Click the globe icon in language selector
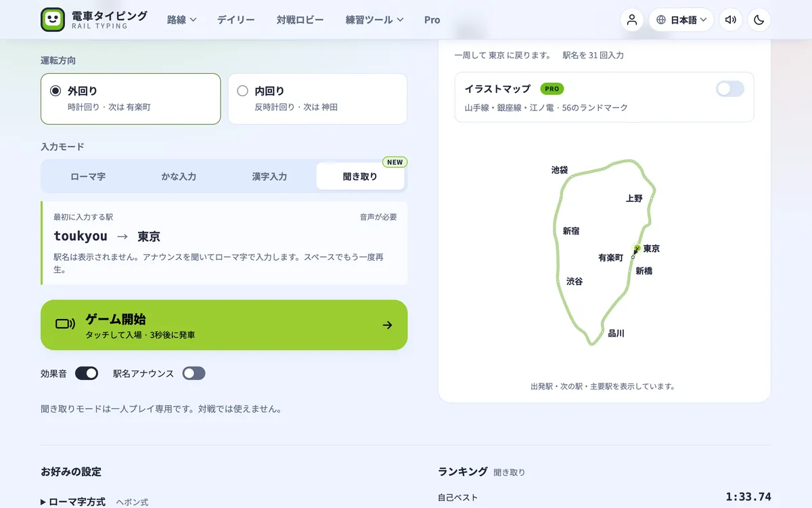The height and width of the screenshot is (508, 812). pyautogui.click(x=661, y=20)
